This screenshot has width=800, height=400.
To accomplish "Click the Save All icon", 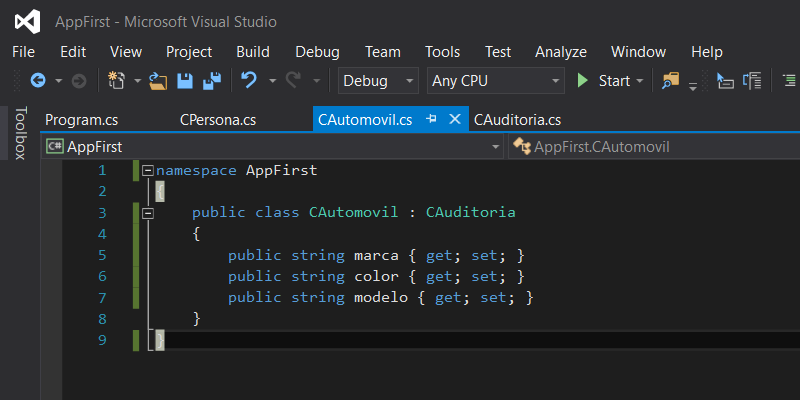I will point(212,81).
